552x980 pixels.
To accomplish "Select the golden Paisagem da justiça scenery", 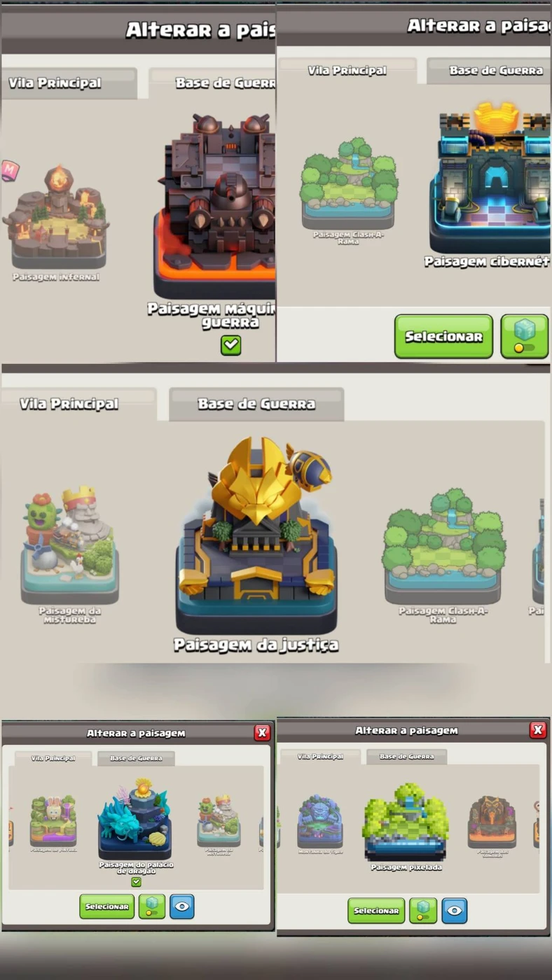I will tap(256, 535).
